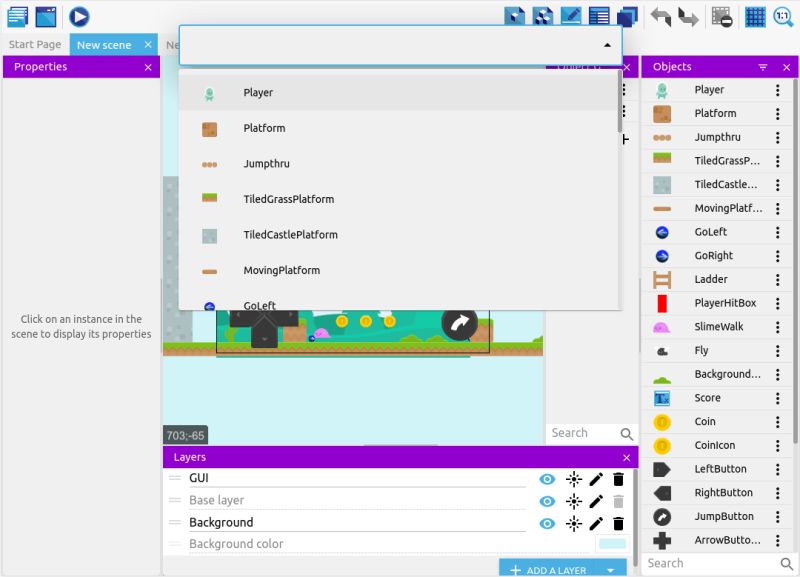Hide the Background layer
This screenshot has height=577, width=800.
click(x=546, y=523)
